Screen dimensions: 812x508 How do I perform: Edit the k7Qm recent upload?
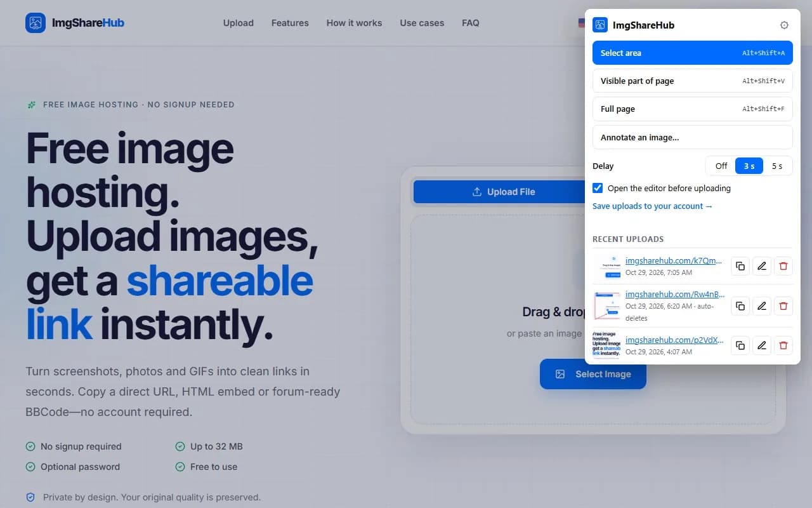click(762, 266)
